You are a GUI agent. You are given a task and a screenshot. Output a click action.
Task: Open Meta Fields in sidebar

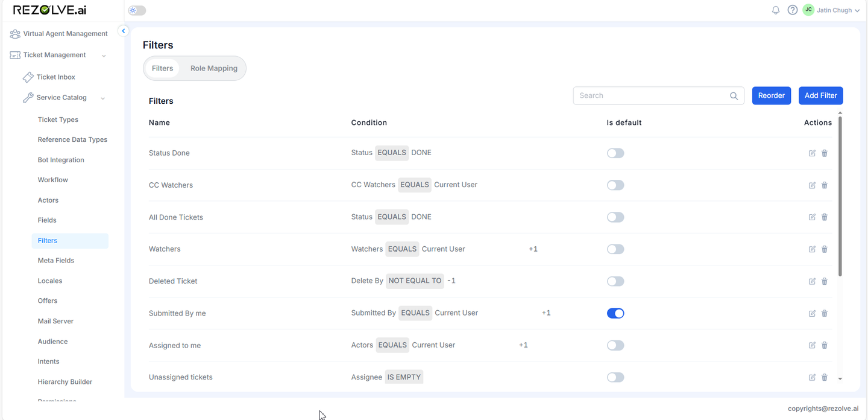[x=56, y=261]
